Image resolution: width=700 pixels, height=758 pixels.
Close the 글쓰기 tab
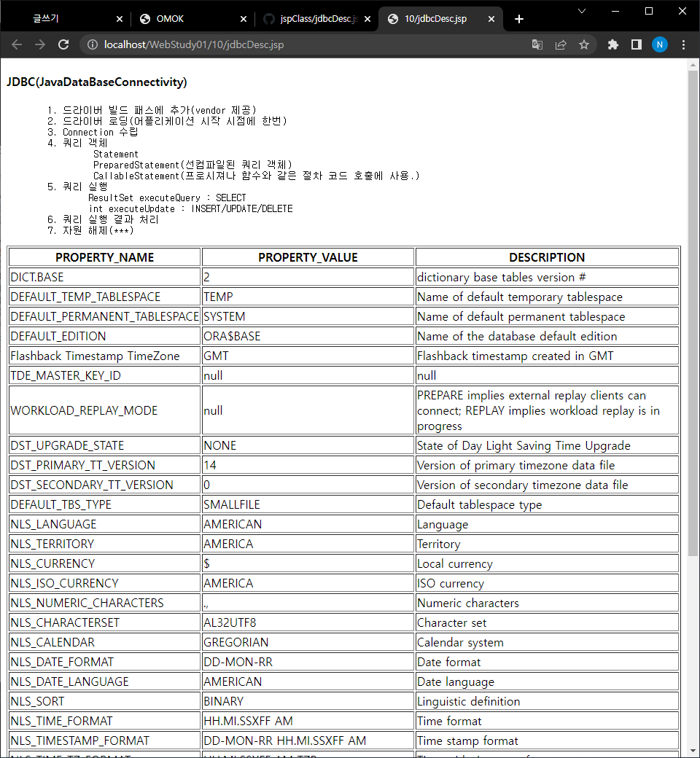(120, 19)
